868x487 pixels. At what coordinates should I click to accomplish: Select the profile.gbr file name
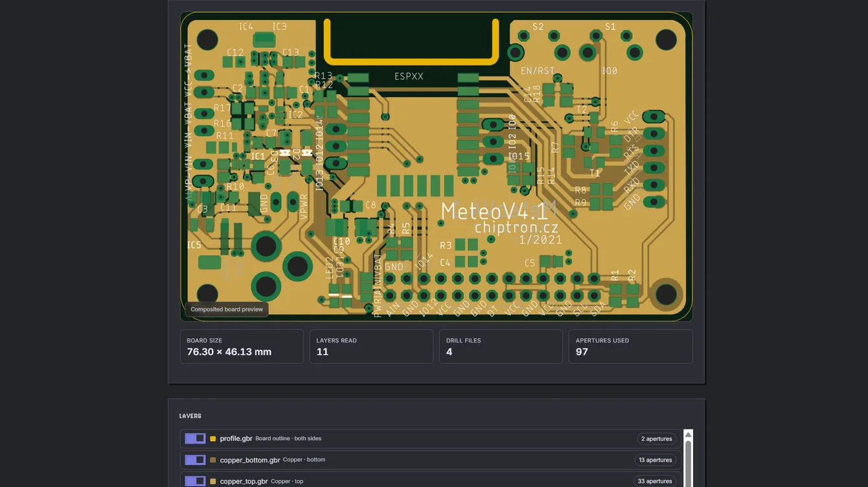tap(236, 439)
